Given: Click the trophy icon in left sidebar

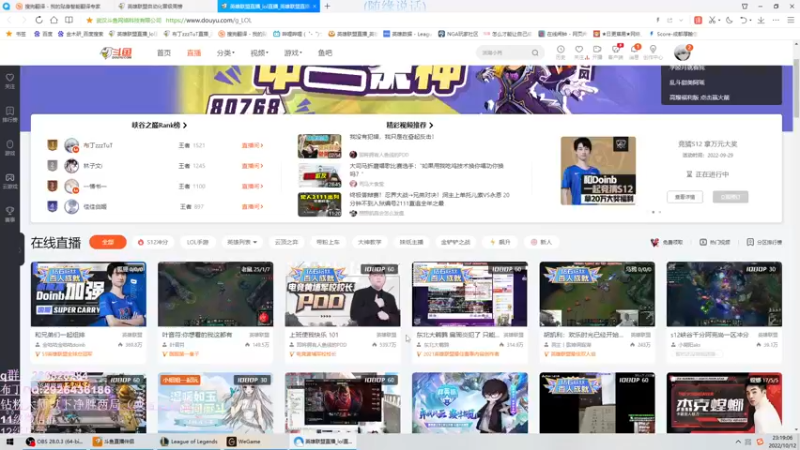Looking at the screenshot, I should click(10, 214).
